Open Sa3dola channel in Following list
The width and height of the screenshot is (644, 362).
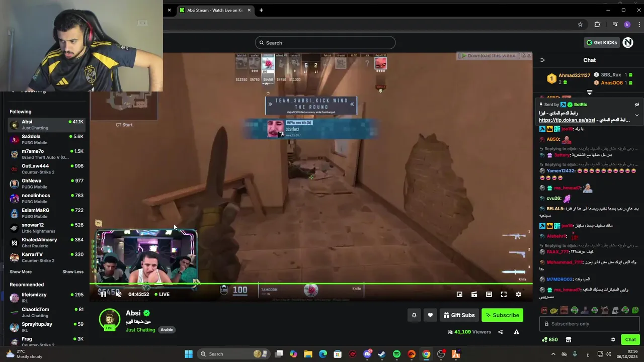pyautogui.click(x=46, y=139)
